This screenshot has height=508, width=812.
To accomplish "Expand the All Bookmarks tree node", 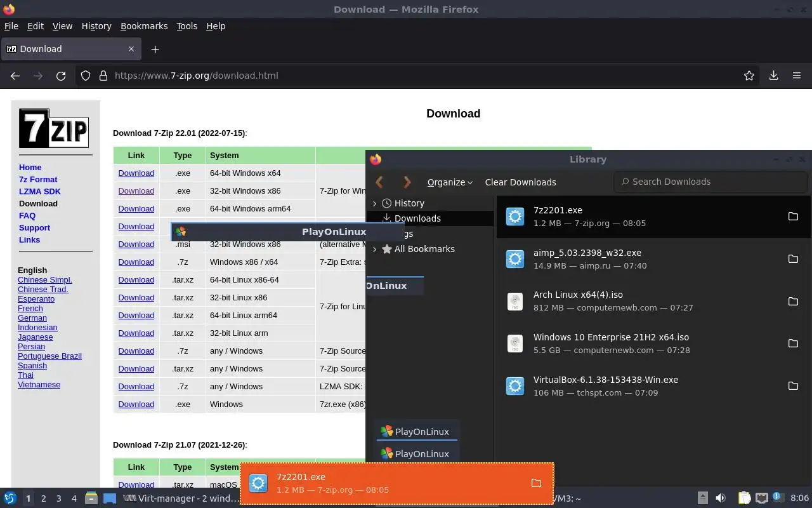I will coord(374,249).
